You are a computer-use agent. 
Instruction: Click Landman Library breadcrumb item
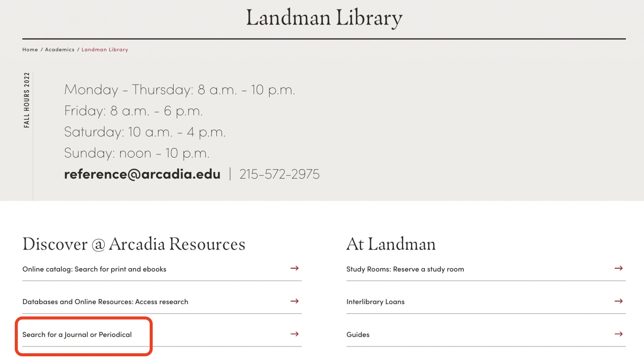(x=105, y=50)
